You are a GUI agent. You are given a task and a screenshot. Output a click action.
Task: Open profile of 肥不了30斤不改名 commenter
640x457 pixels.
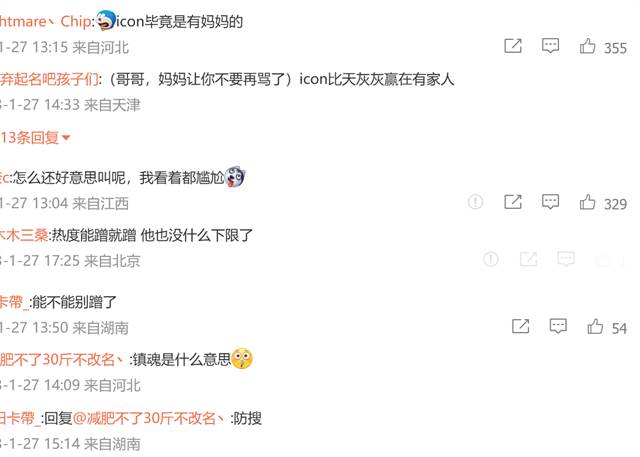(62, 359)
